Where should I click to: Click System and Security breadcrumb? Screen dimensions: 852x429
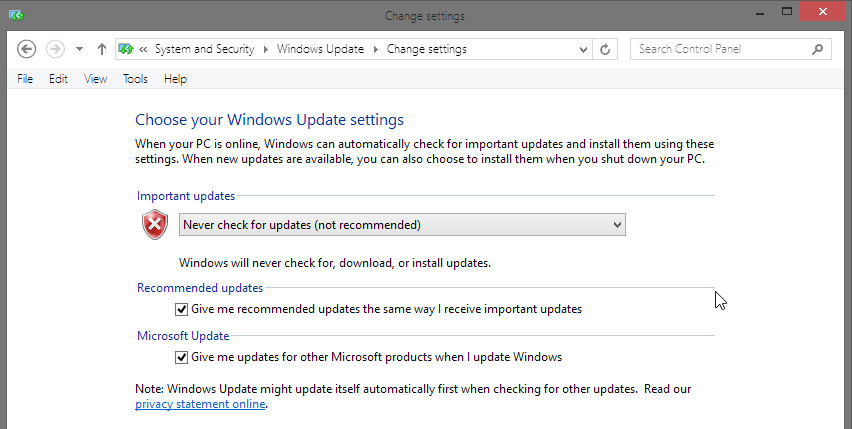tap(204, 49)
